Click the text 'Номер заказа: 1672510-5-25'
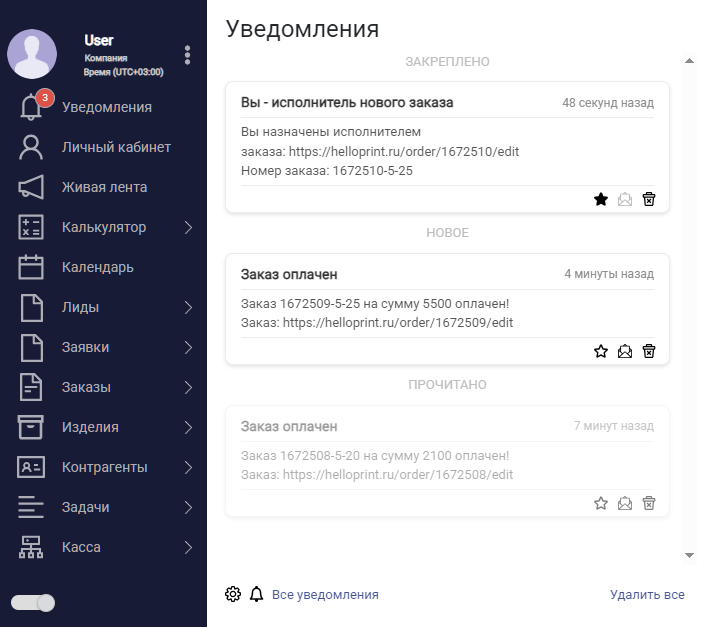This screenshot has width=710, height=627. (327, 171)
